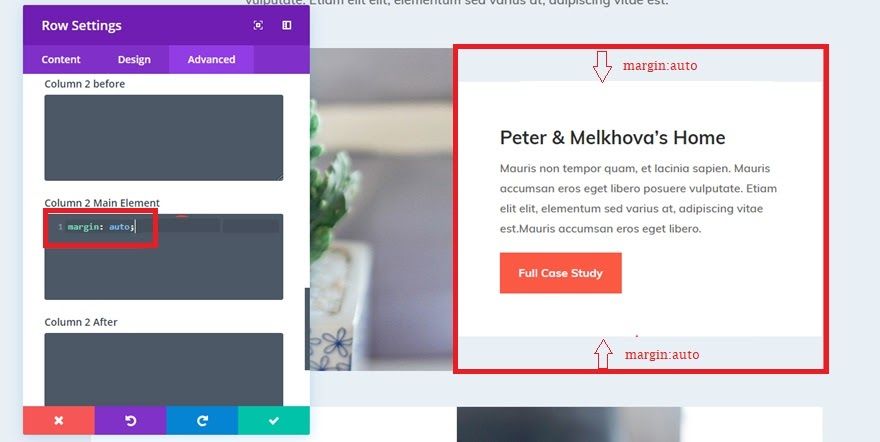Select the Advanced tab
880x442 pixels.
pyautogui.click(x=211, y=59)
